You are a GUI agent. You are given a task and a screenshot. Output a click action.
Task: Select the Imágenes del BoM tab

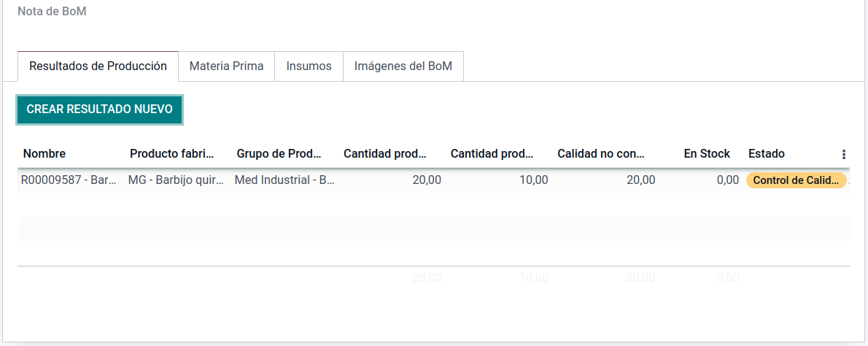(403, 66)
